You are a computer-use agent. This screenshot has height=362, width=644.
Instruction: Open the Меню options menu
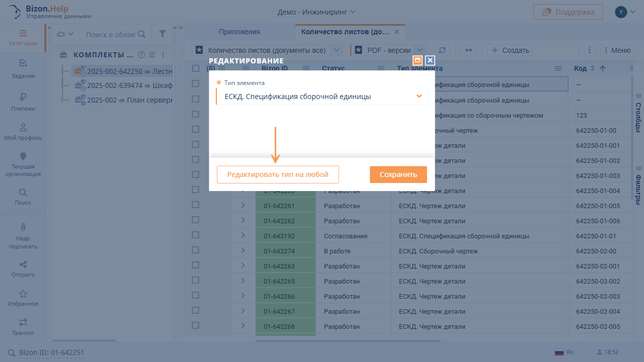pos(616,50)
